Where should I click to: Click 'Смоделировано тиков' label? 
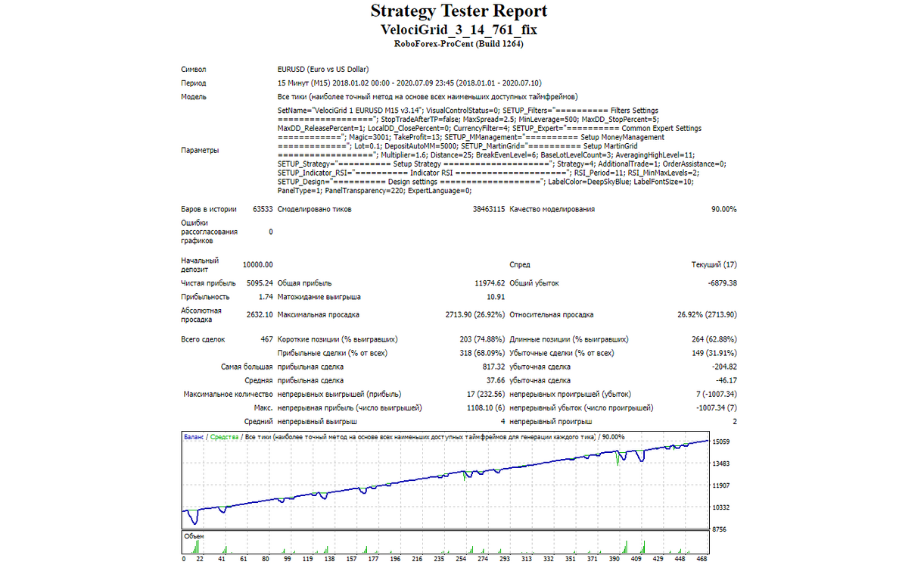(314, 209)
